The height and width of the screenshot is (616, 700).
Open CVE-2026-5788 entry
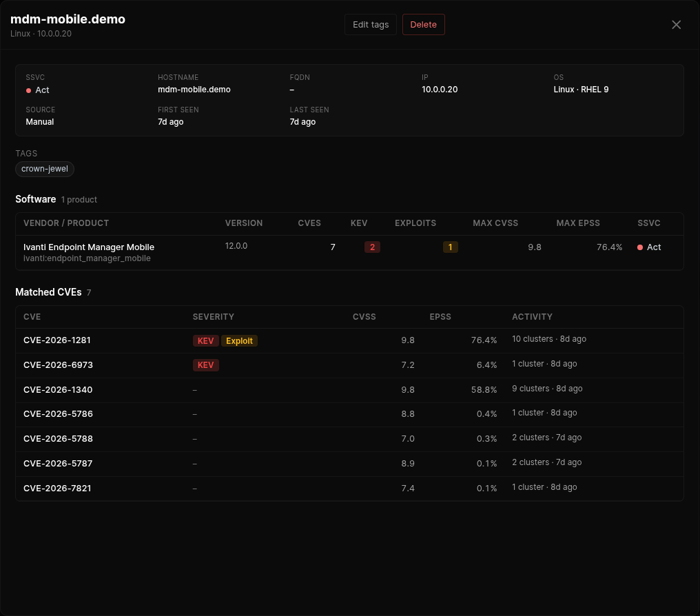pyautogui.click(x=349, y=439)
